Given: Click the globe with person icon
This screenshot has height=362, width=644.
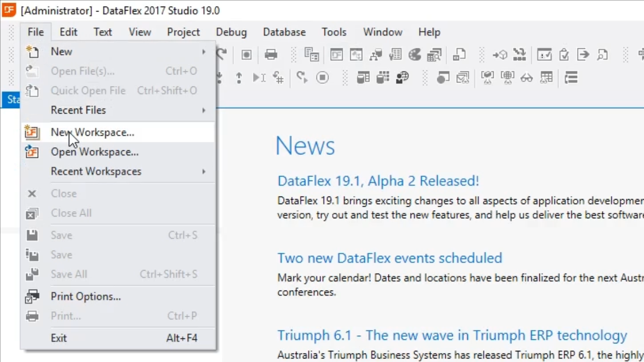Looking at the screenshot, I should coord(403,77).
